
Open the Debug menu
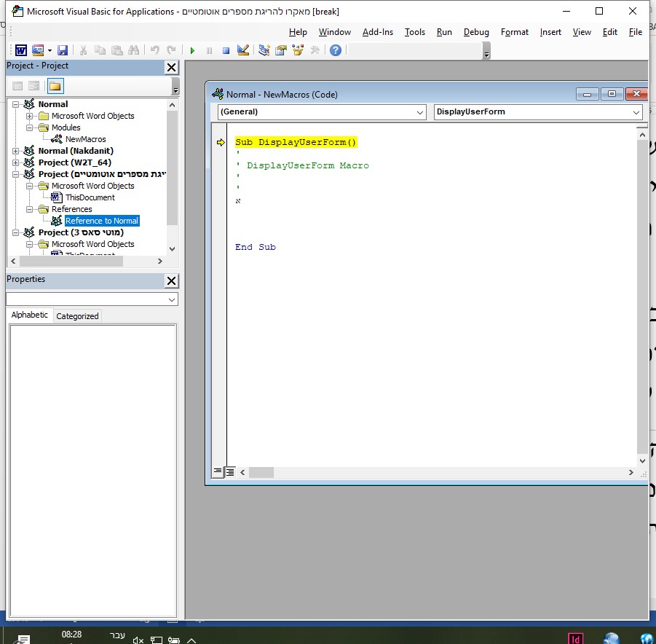(x=476, y=32)
